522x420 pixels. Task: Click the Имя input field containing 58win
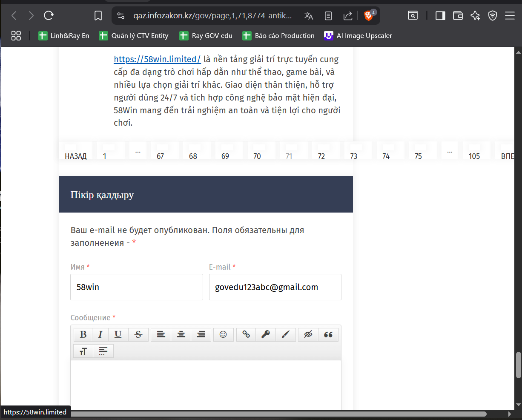(x=137, y=287)
